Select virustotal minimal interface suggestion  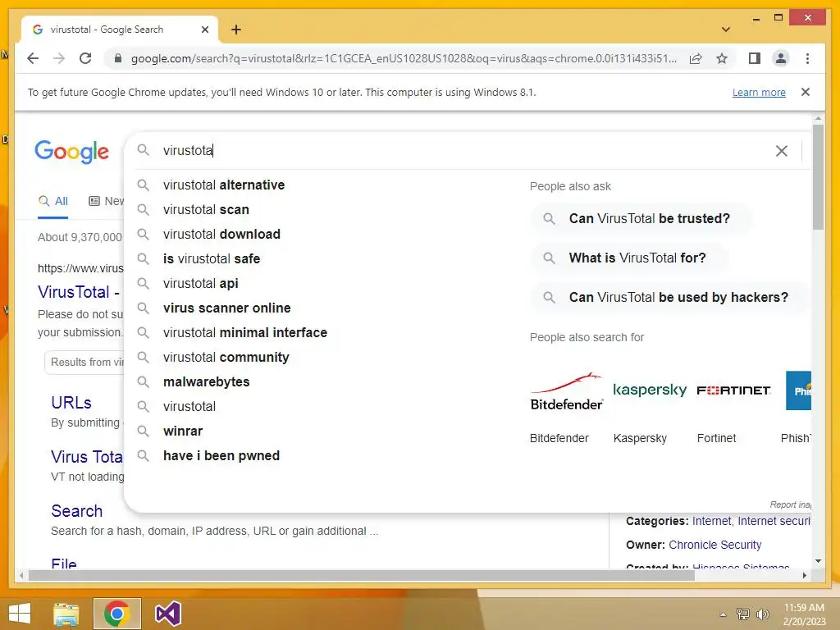(245, 333)
